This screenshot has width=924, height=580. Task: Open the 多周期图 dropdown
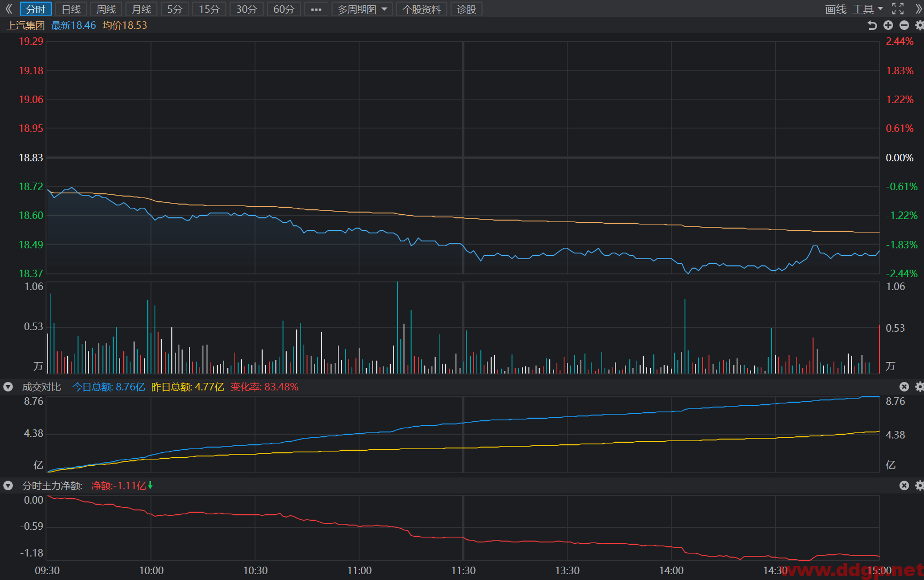(x=362, y=9)
